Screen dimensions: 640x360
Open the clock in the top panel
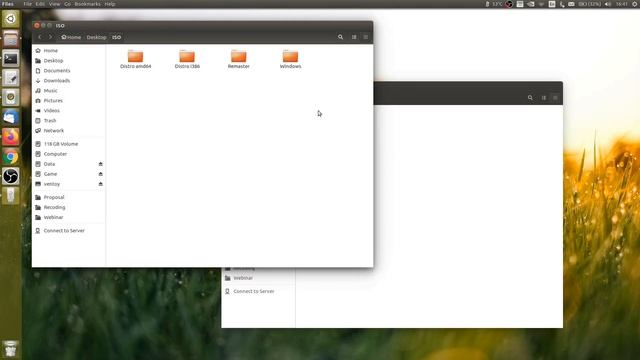622,4
